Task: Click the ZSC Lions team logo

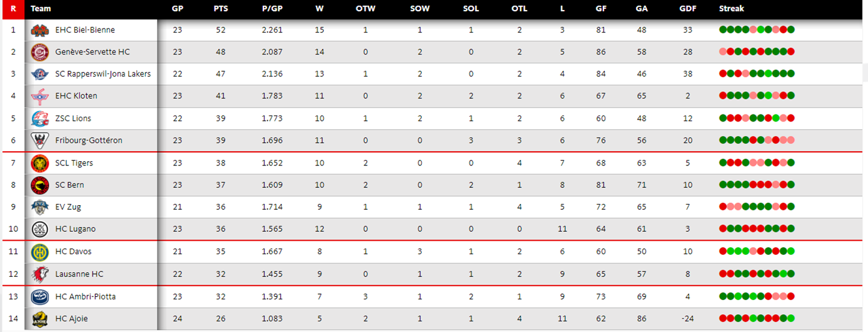Action: [x=40, y=119]
